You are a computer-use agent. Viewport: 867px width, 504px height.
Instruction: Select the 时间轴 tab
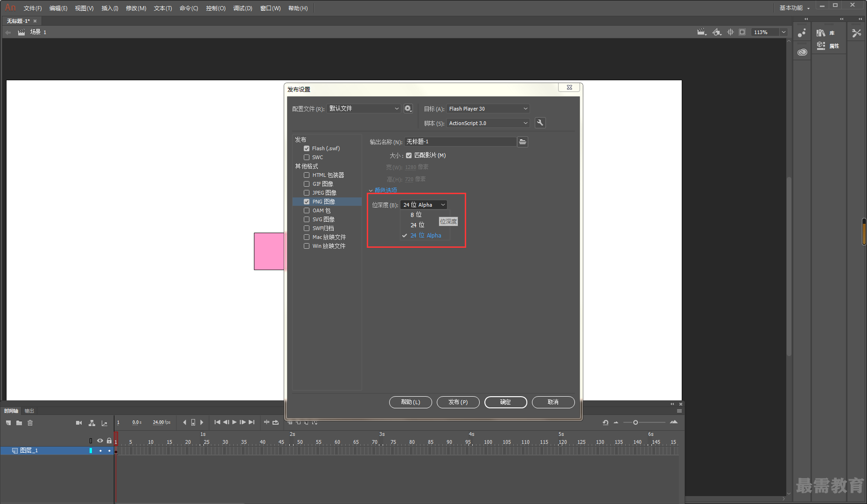[x=11, y=411]
